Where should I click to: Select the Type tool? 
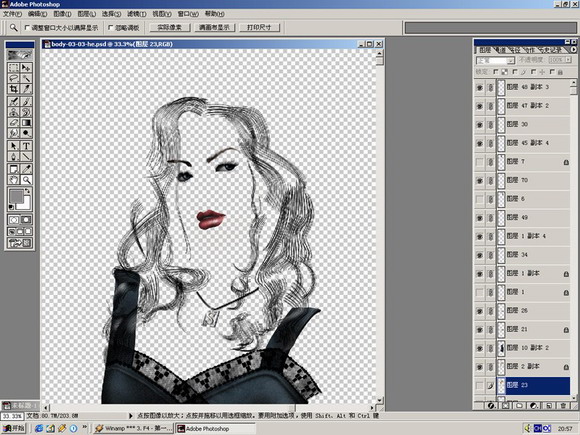(x=26, y=146)
